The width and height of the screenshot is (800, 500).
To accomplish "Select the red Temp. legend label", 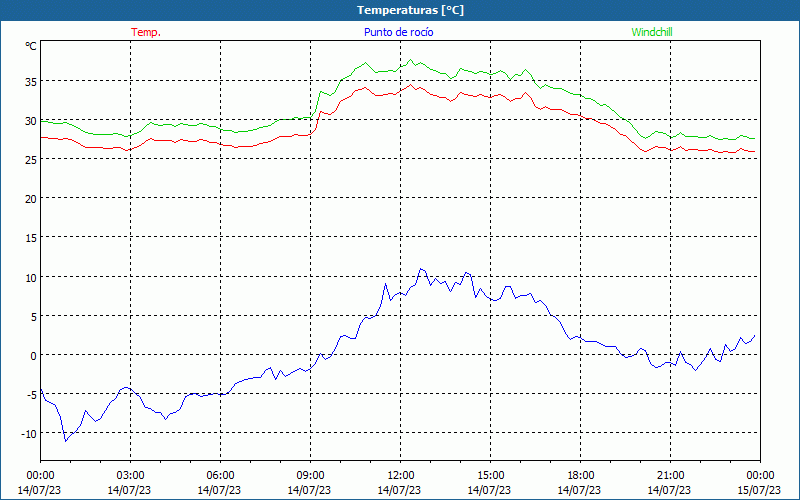I will point(146,32).
